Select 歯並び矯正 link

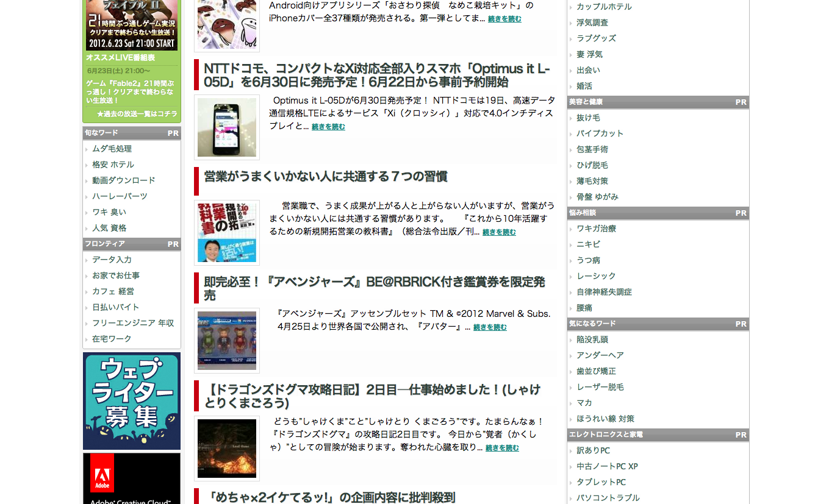[596, 371]
